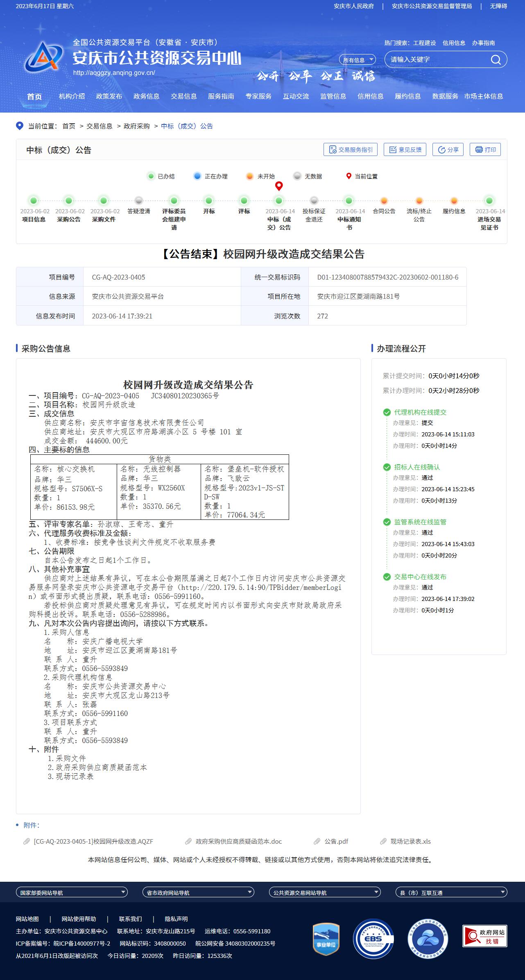
Task: Click the search magnifier icon
Action: point(496,60)
